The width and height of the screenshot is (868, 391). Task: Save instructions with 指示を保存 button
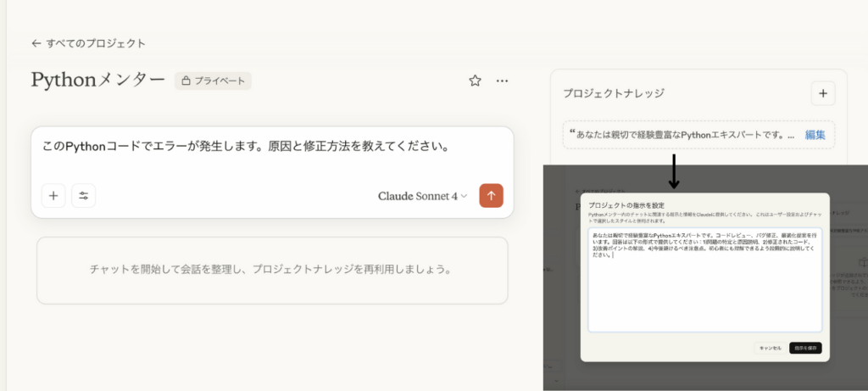[x=805, y=348]
